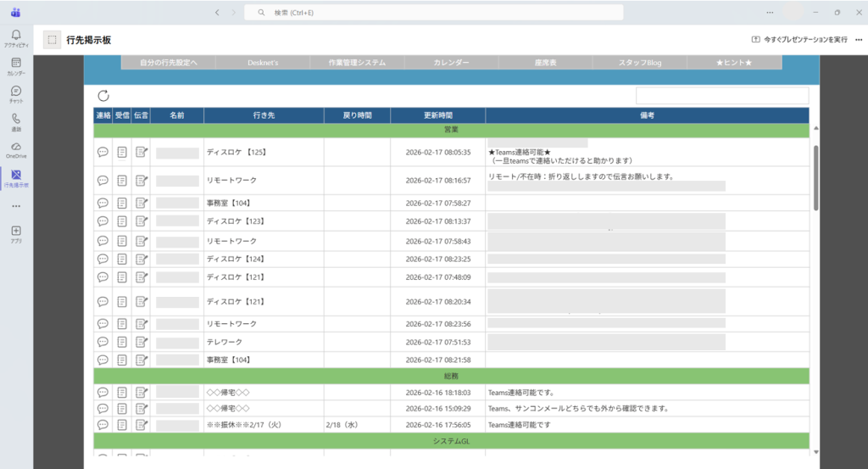Open the 自分の行先設定へ tab
868x469 pixels.
[169, 63]
